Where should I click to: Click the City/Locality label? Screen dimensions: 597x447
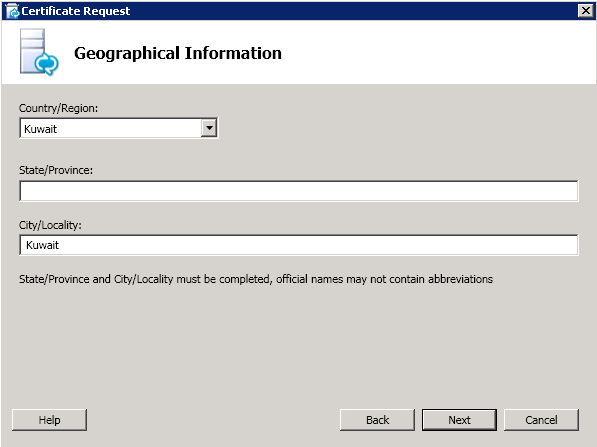coord(50,225)
